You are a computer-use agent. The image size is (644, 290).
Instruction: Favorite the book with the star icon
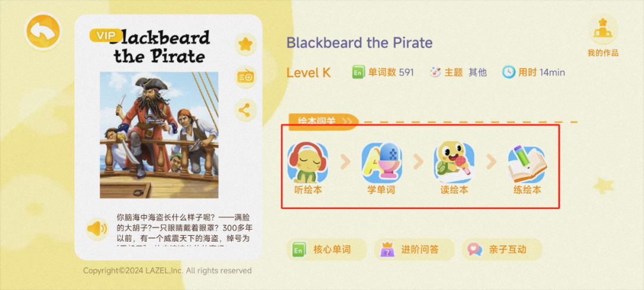[x=246, y=44]
